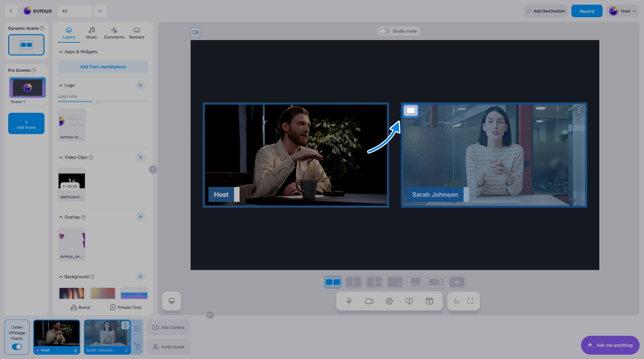
Task: Open the Host account dropdown
Action: pos(623,11)
